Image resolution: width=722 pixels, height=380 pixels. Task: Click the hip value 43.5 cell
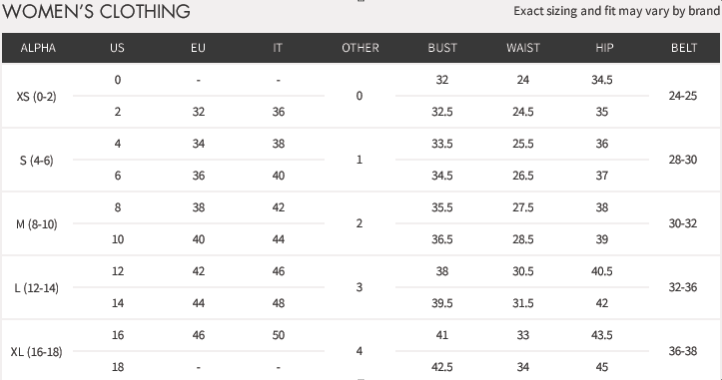602,335
